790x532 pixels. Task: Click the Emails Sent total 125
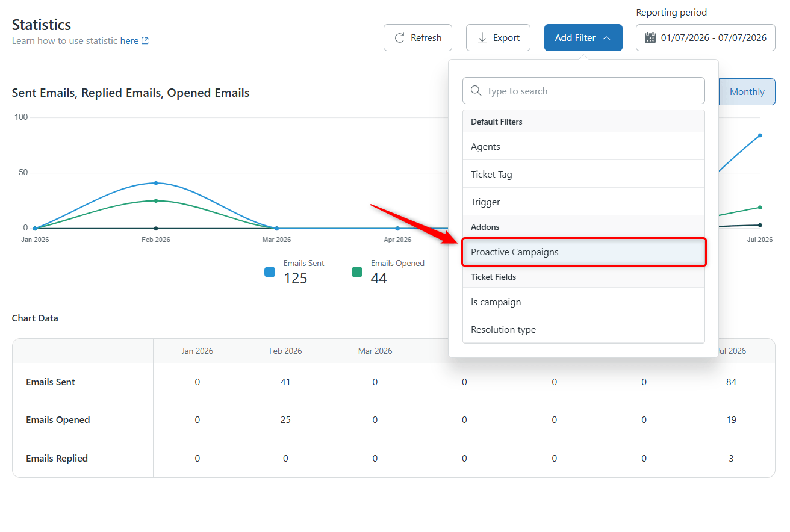click(296, 278)
